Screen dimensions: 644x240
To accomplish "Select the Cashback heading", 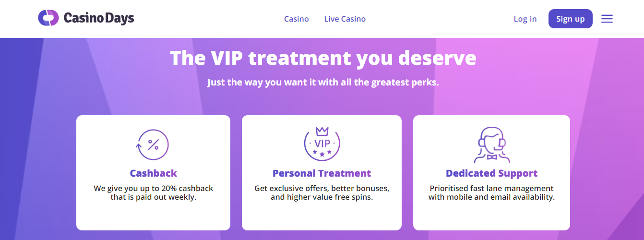I will click(153, 173).
